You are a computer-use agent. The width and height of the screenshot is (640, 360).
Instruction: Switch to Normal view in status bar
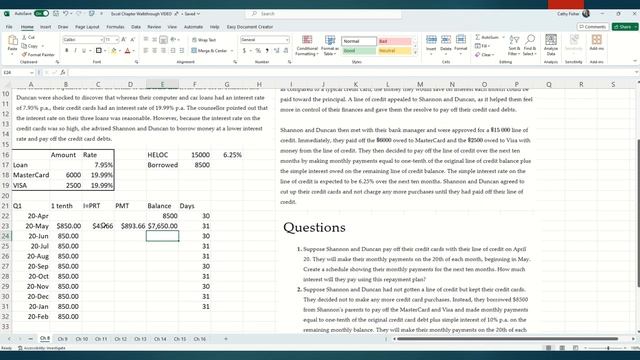(549, 348)
